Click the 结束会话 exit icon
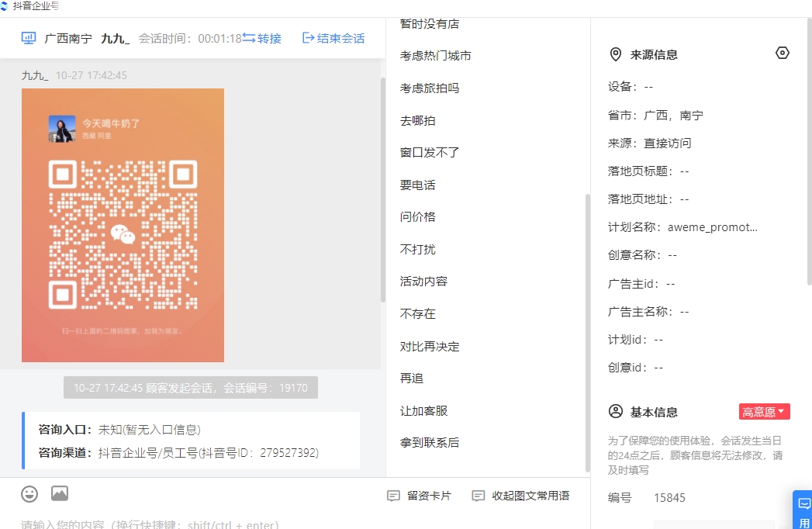 [308, 38]
